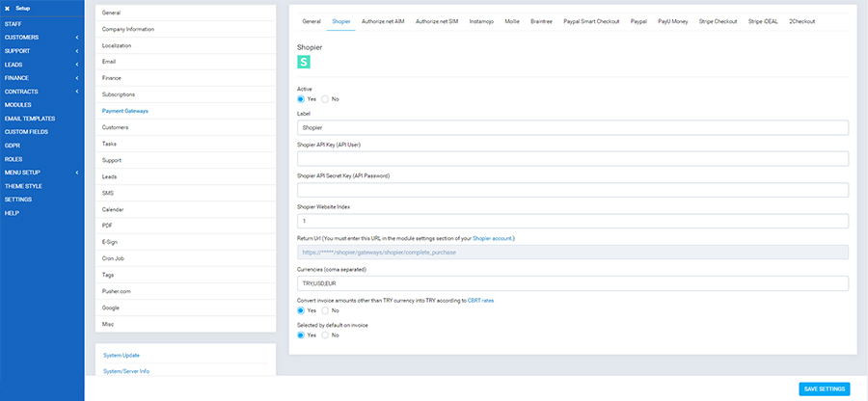
Task: Select Yes for converting invoice amounts to TRY
Action: [301, 310]
